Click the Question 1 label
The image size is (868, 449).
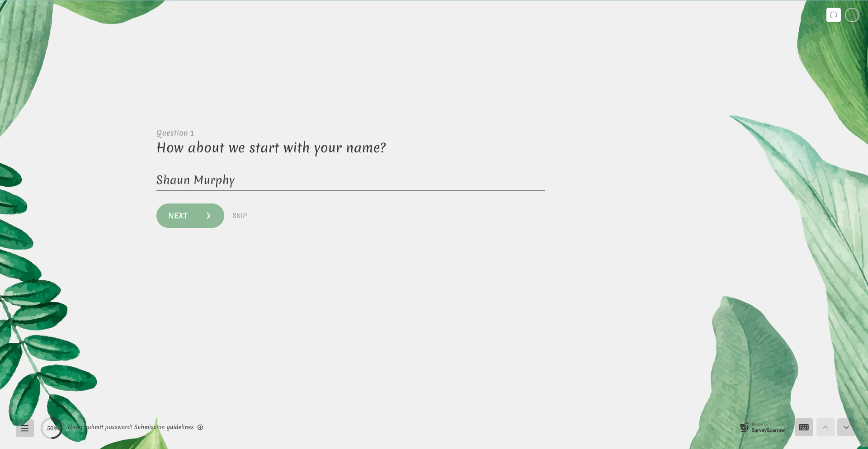tap(175, 133)
